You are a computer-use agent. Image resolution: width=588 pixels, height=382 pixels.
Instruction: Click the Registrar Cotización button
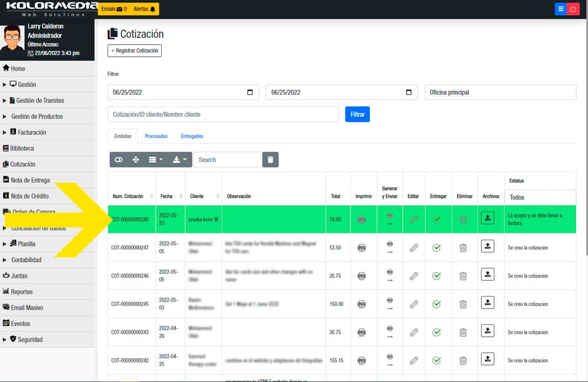(135, 51)
